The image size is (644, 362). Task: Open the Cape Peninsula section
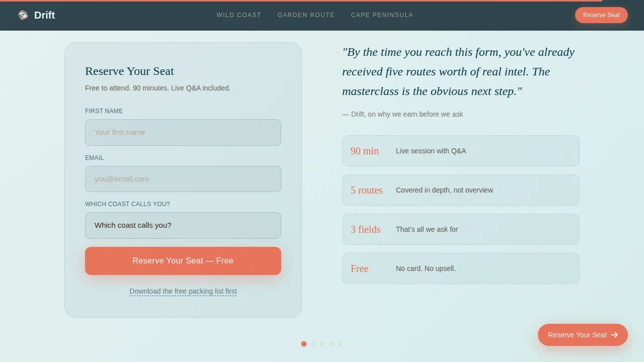(x=382, y=15)
